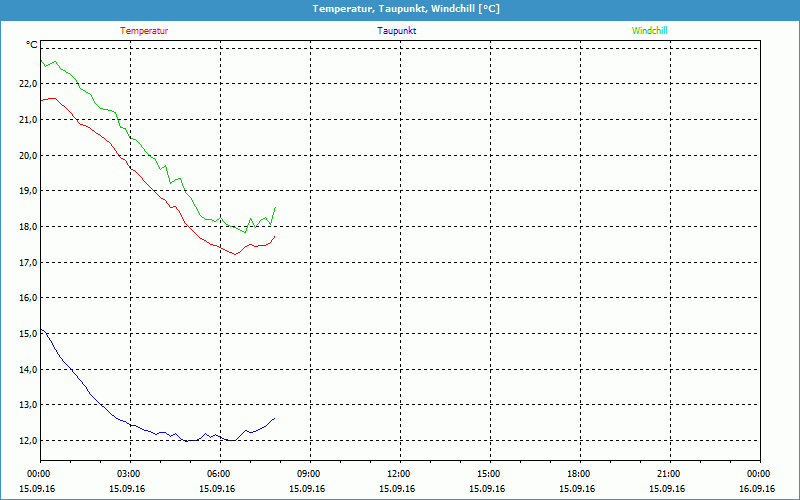The width and height of the screenshot is (800, 500).
Task: Select the 03:00 time label on the x-axis
Action: click(x=129, y=474)
